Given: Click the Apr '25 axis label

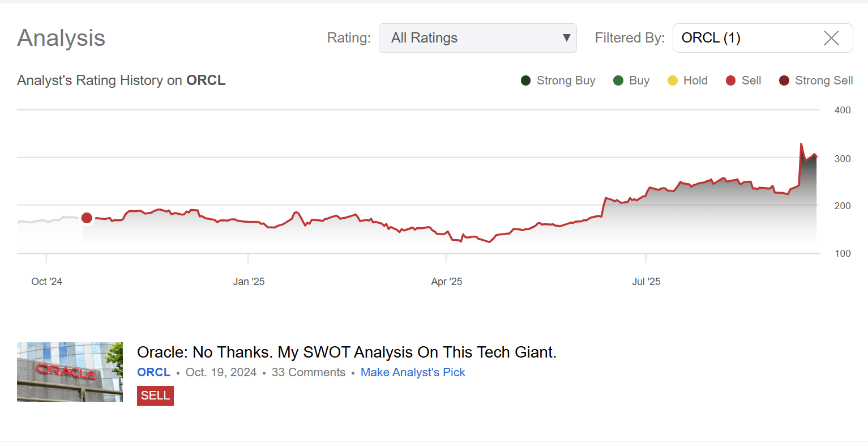Looking at the screenshot, I should click(x=447, y=282).
